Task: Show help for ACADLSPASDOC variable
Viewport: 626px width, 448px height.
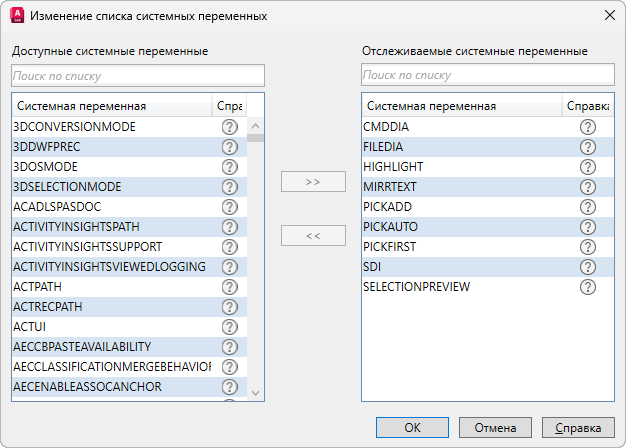Action: [x=229, y=207]
